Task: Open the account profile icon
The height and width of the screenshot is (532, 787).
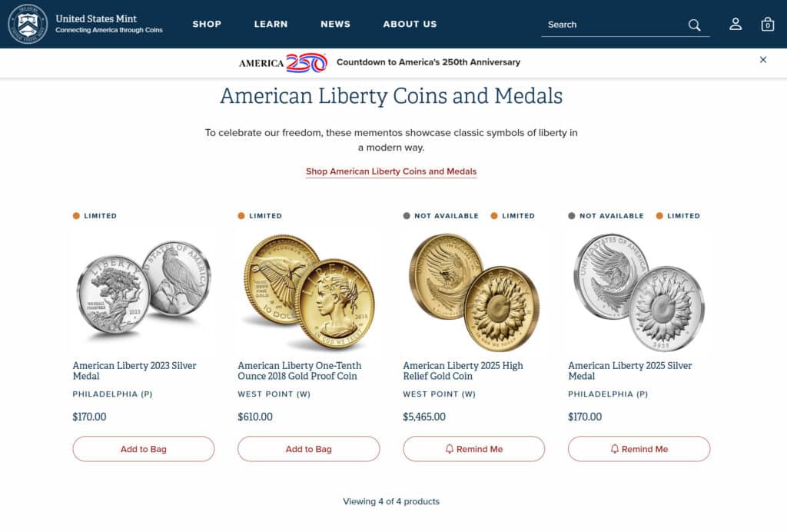Action: tap(736, 25)
